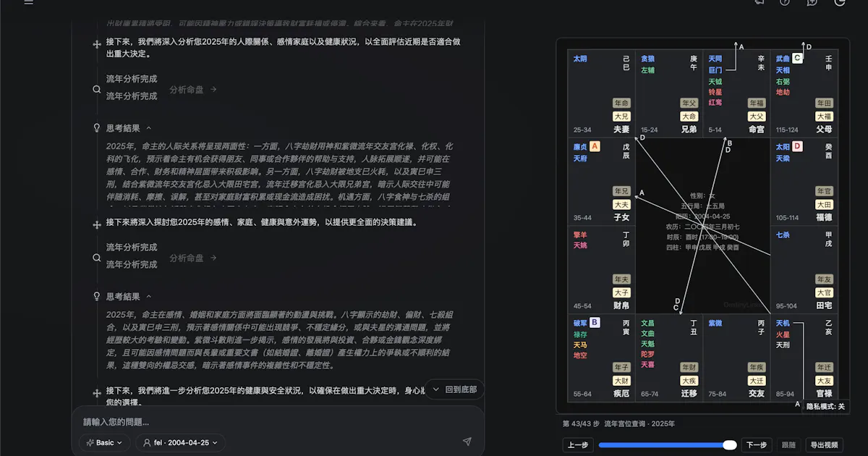The height and width of the screenshot is (456, 868).
Task: Click the 年福 tag in 命宫 palace
Action: [x=757, y=104]
